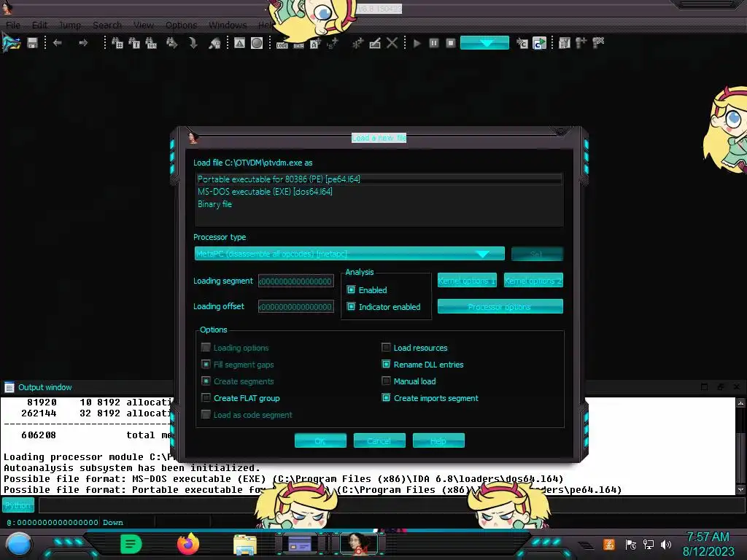
Task: Click the volume speaker tray icon
Action: 665,544
